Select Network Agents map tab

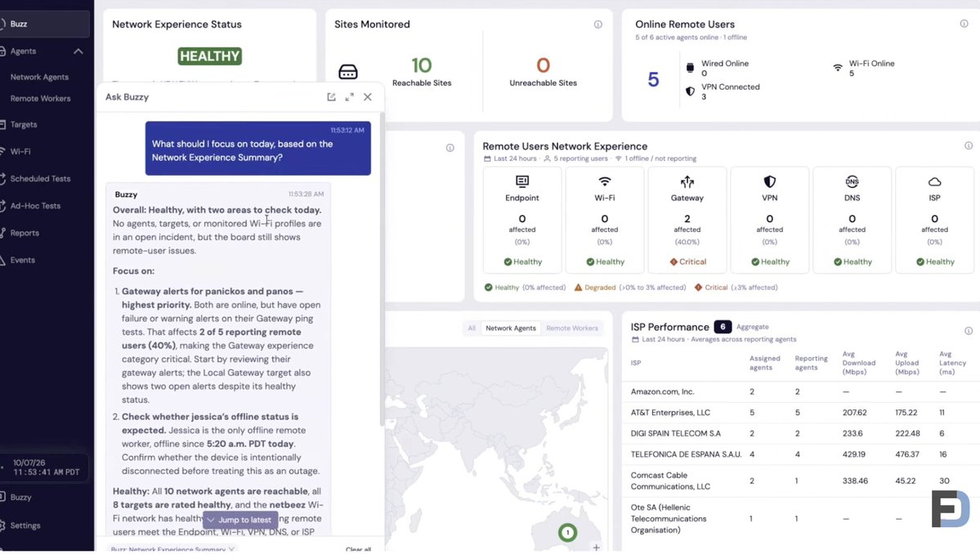[x=511, y=328]
